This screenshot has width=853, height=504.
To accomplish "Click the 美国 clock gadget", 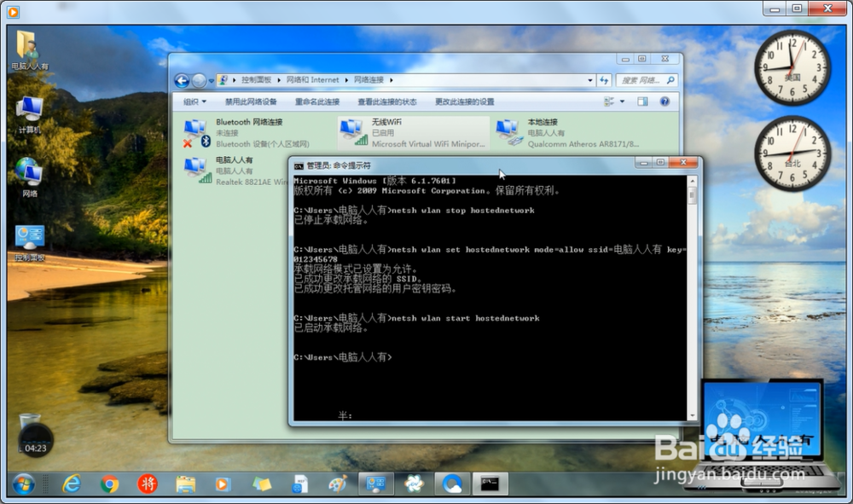I will [792, 68].
